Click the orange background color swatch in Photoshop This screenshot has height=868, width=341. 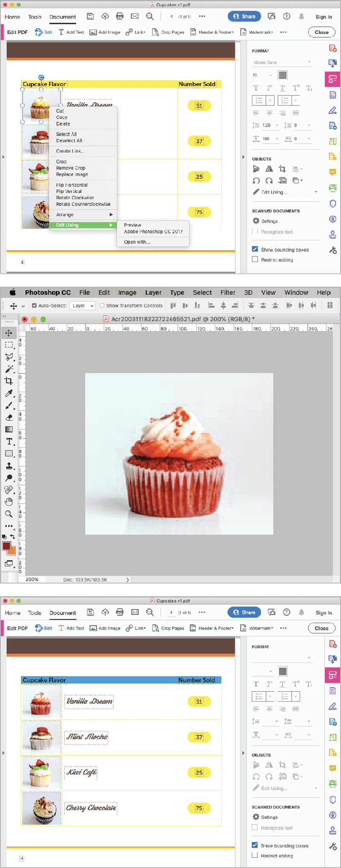click(12, 551)
